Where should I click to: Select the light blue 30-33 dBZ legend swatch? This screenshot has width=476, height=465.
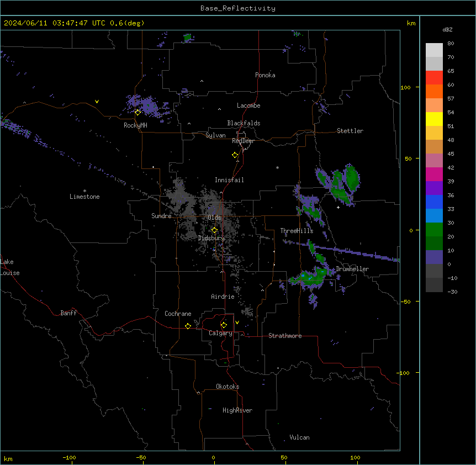(x=434, y=216)
